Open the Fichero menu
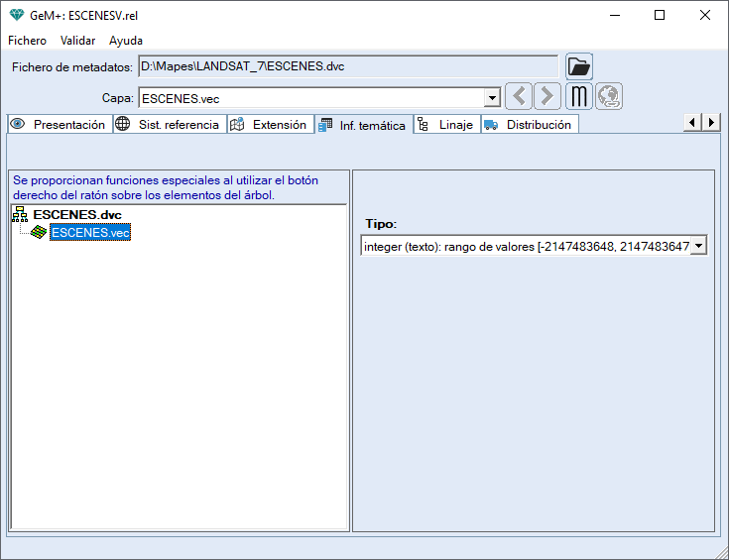Image resolution: width=729 pixels, height=560 pixels. point(27,41)
